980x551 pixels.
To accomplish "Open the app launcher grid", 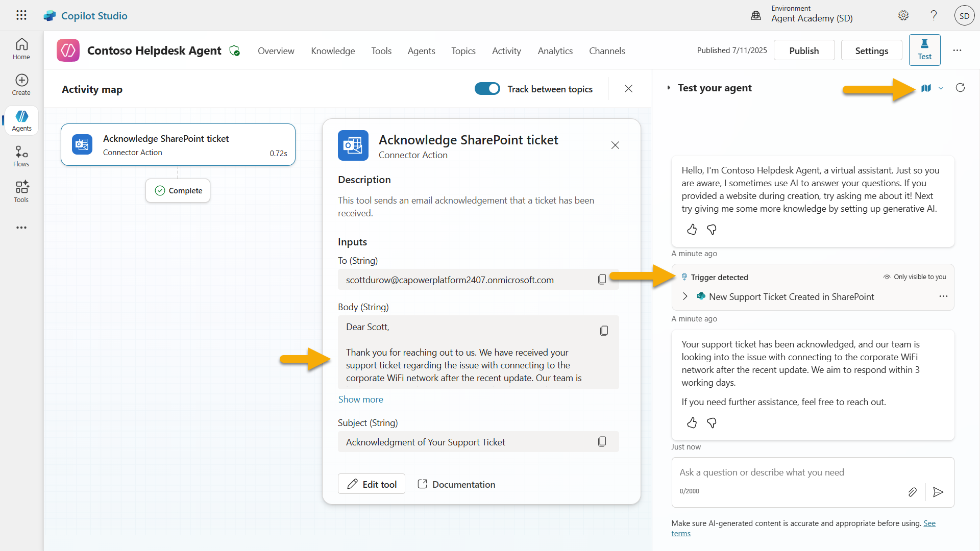I will (x=21, y=15).
